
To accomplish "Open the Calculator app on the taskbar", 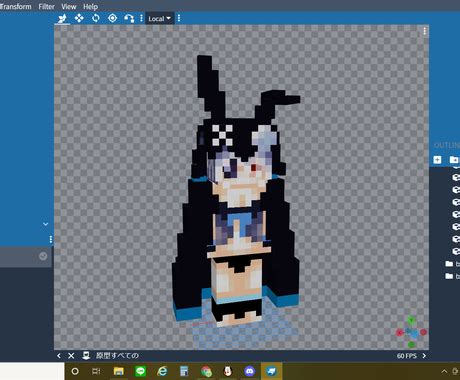I will point(184,371).
